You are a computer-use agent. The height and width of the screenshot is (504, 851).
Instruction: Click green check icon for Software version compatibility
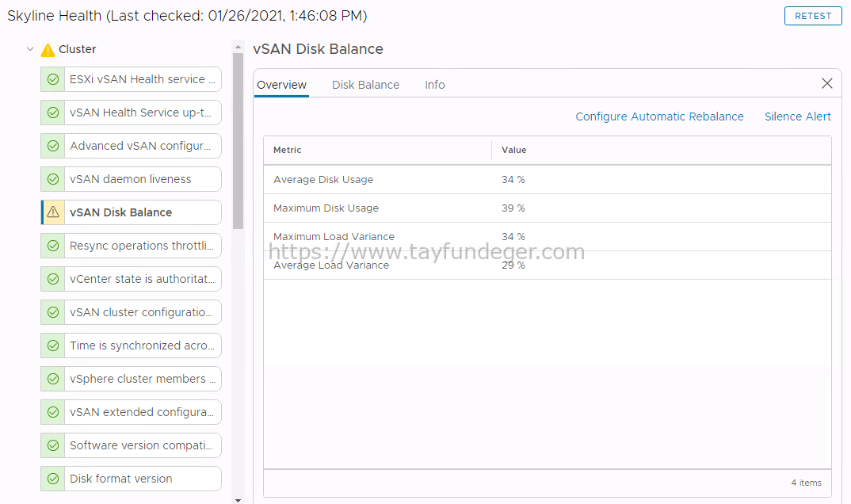click(x=53, y=445)
